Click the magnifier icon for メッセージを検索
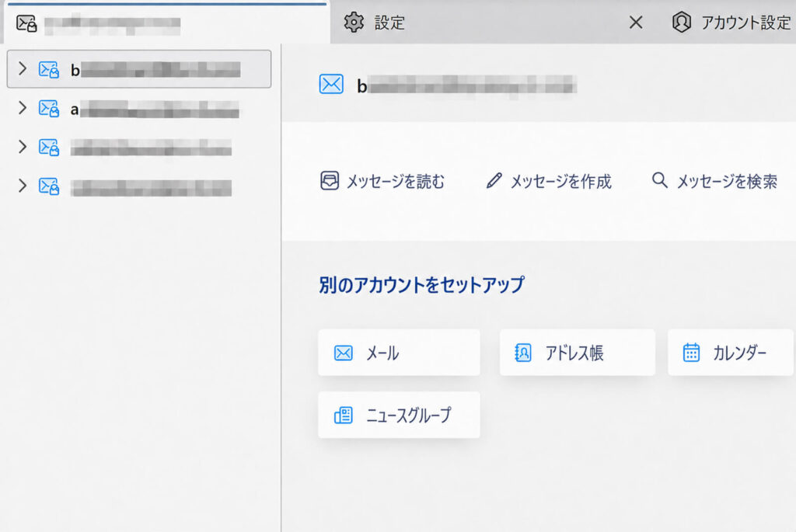This screenshot has width=796, height=532. click(x=659, y=180)
